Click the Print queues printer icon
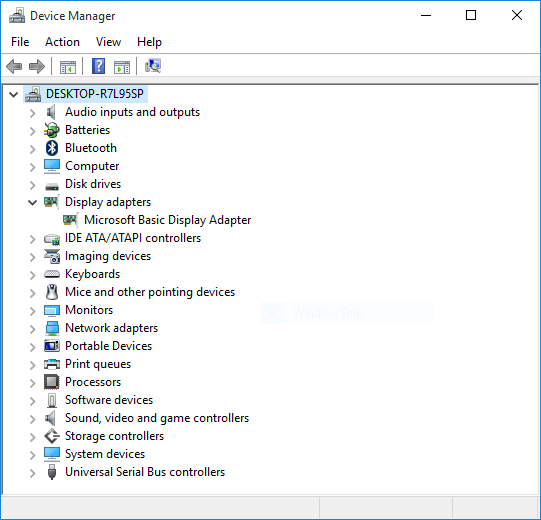541x520 pixels. 52,364
